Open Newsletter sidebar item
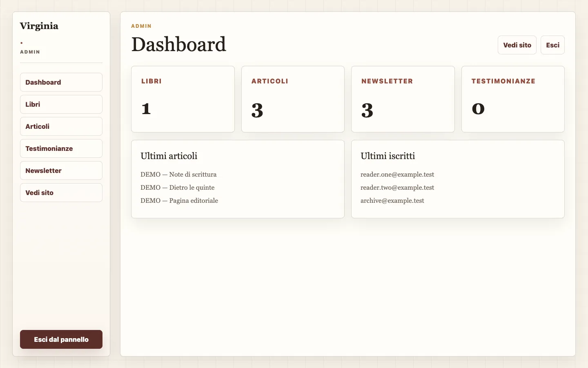Screen dimensions: 588x368 point(61,171)
